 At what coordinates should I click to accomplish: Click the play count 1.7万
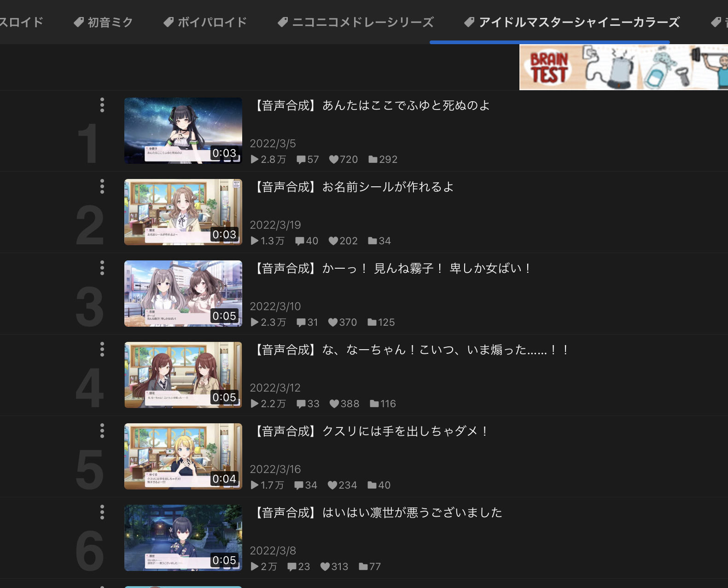click(268, 485)
